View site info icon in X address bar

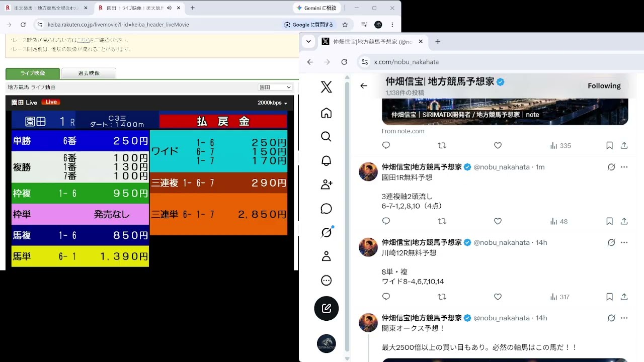(x=364, y=62)
